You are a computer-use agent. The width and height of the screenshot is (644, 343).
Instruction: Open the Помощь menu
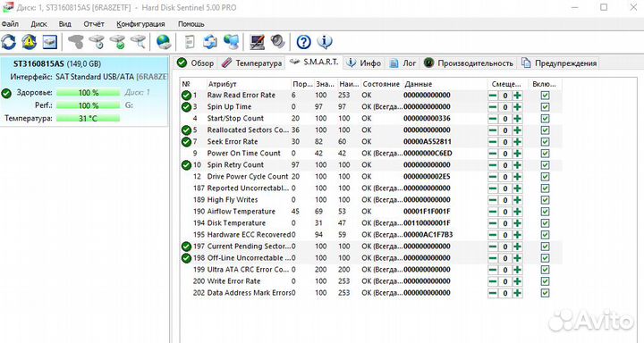191,24
